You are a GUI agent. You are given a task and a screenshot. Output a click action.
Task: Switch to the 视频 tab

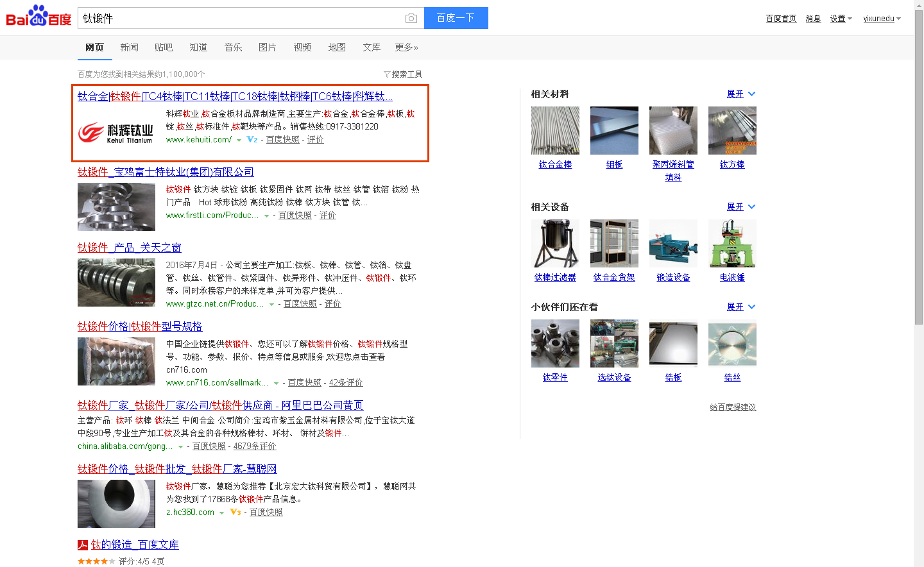302,47
